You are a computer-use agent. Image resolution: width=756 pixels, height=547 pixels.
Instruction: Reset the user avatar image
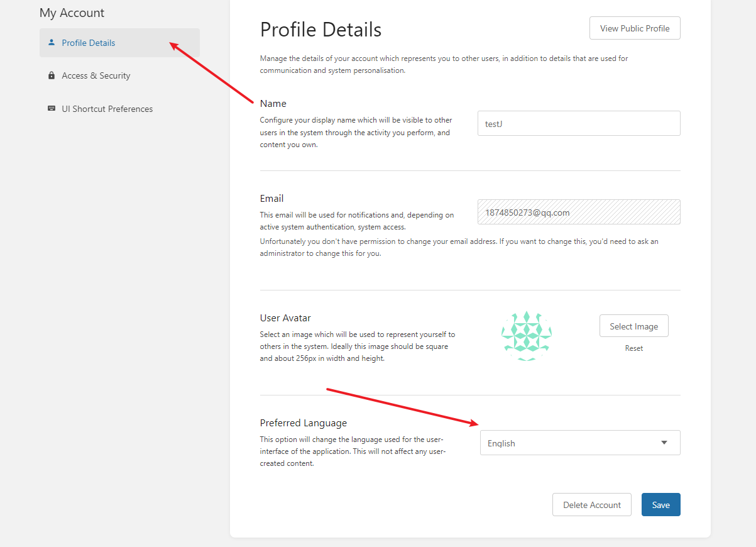click(633, 348)
